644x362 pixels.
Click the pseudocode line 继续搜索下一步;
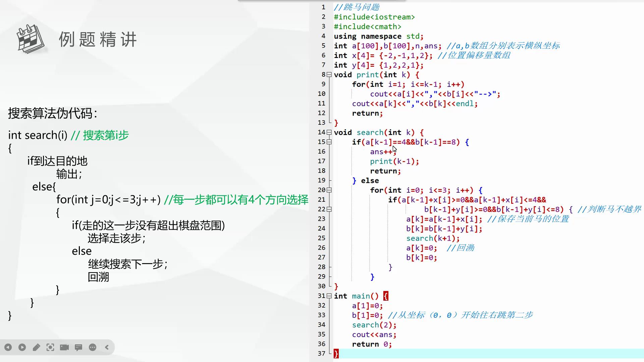(128, 264)
